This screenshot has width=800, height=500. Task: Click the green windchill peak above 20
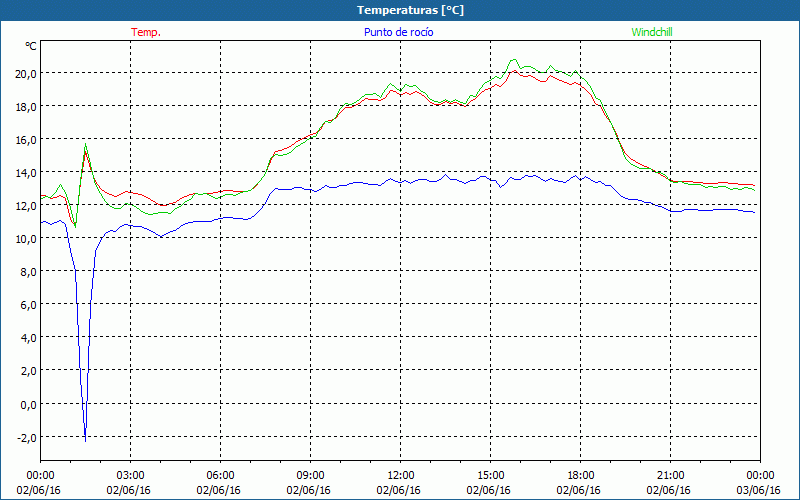click(514, 60)
